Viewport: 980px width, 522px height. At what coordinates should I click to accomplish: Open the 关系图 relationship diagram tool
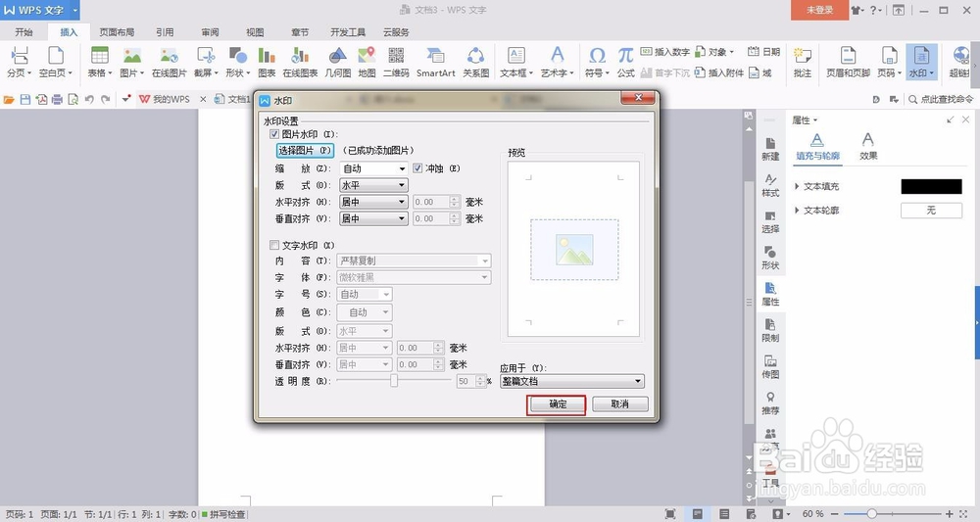tap(475, 61)
